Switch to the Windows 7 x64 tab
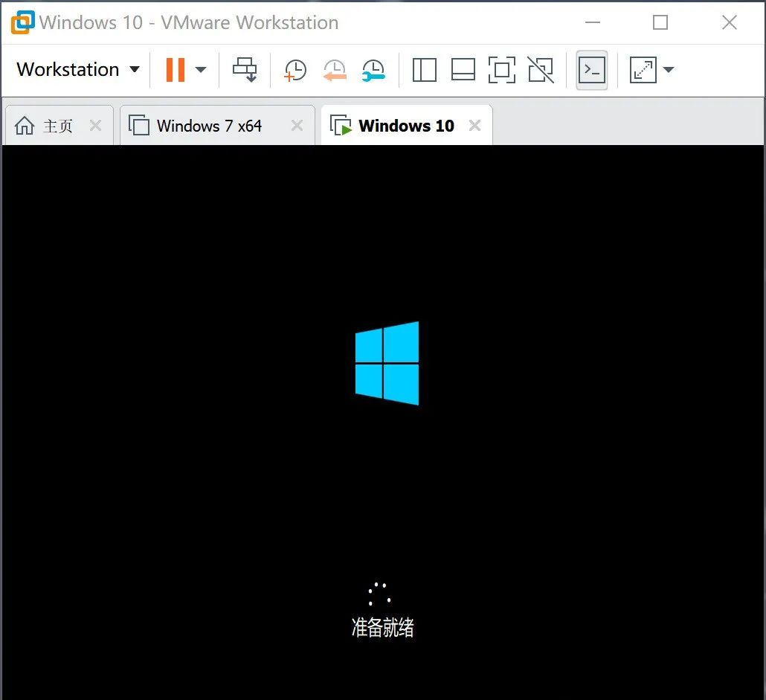Screen dimensions: 766x700 (x=209, y=125)
